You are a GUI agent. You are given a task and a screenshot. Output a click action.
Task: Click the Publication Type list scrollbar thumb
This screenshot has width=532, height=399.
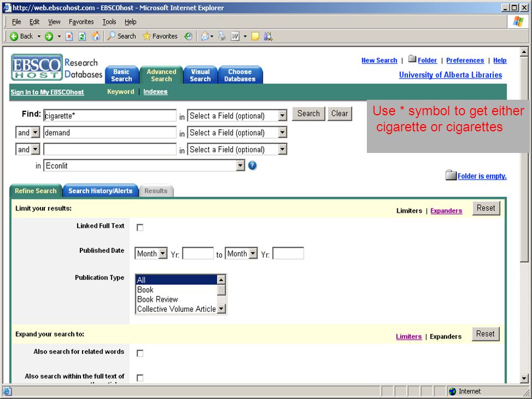pos(221,290)
